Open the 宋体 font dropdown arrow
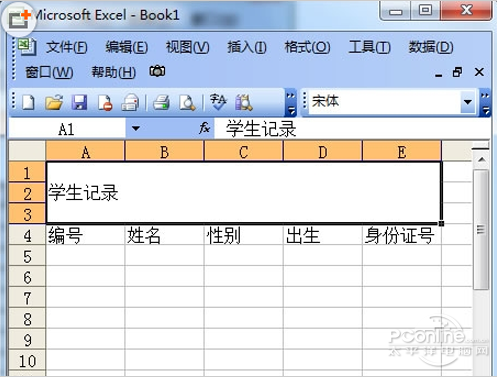The width and height of the screenshot is (497, 377). [468, 102]
